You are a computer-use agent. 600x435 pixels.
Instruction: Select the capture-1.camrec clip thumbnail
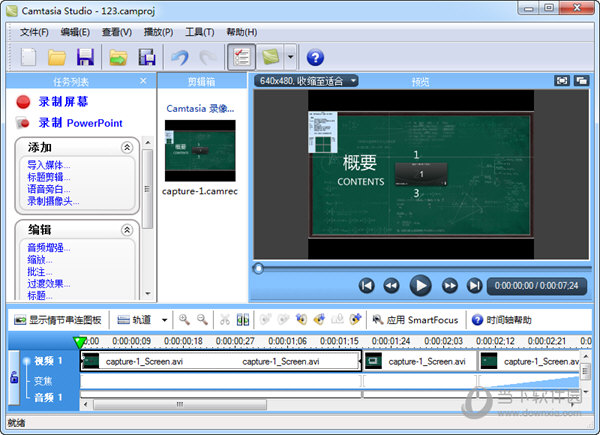pos(200,150)
